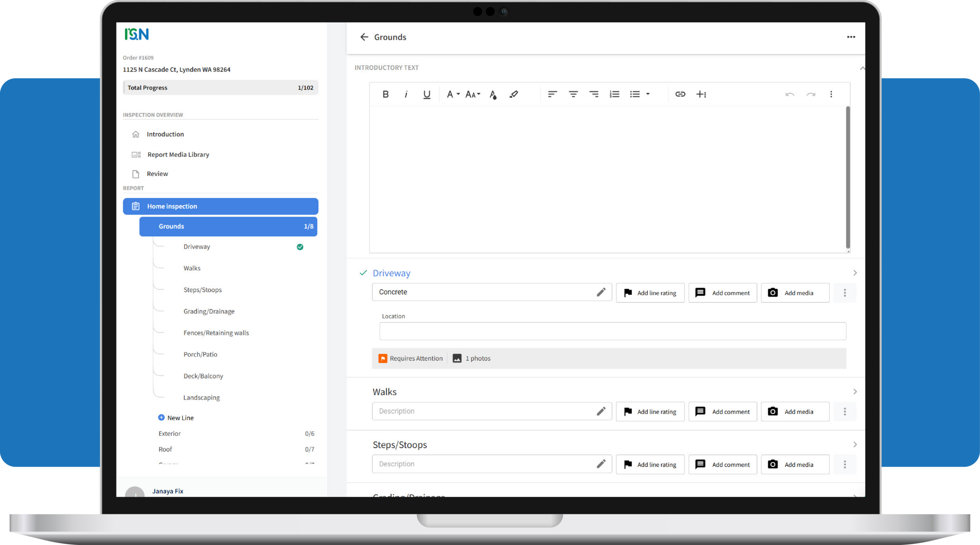
Task: Open the bullet list style dropdown
Action: [648, 94]
